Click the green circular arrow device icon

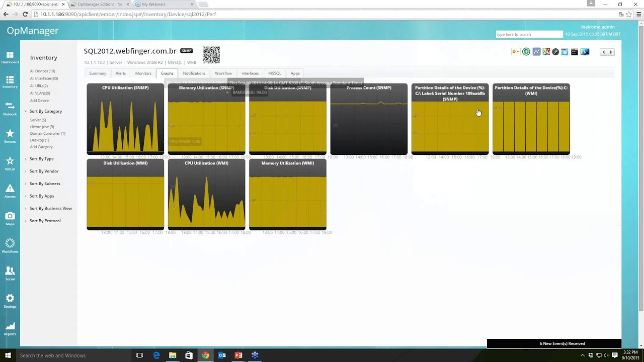(x=526, y=52)
